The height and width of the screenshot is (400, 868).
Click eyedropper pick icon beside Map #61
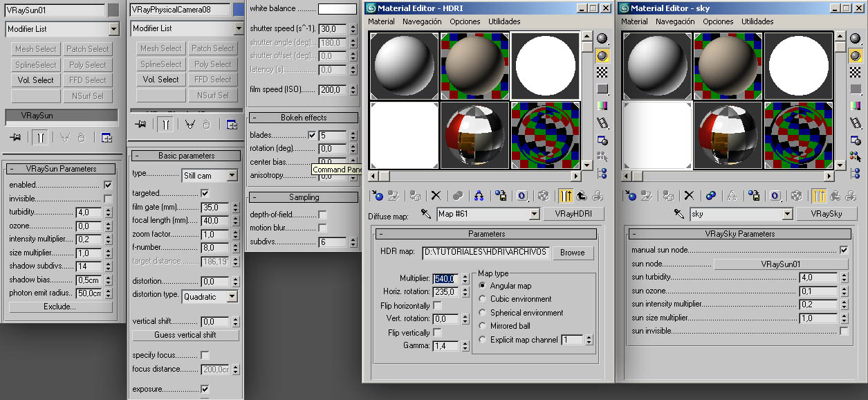(426, 214)
